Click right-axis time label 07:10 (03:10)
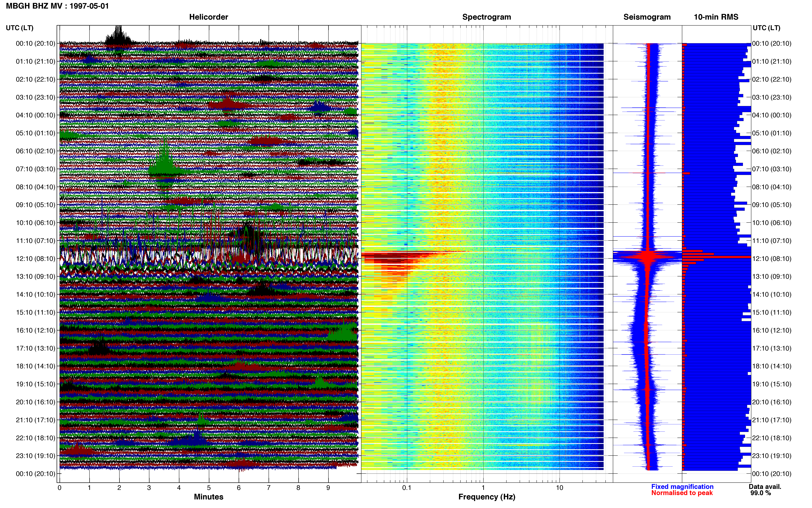Image resolution: width=812 pixels, height=508 pixels. [772, 169]
